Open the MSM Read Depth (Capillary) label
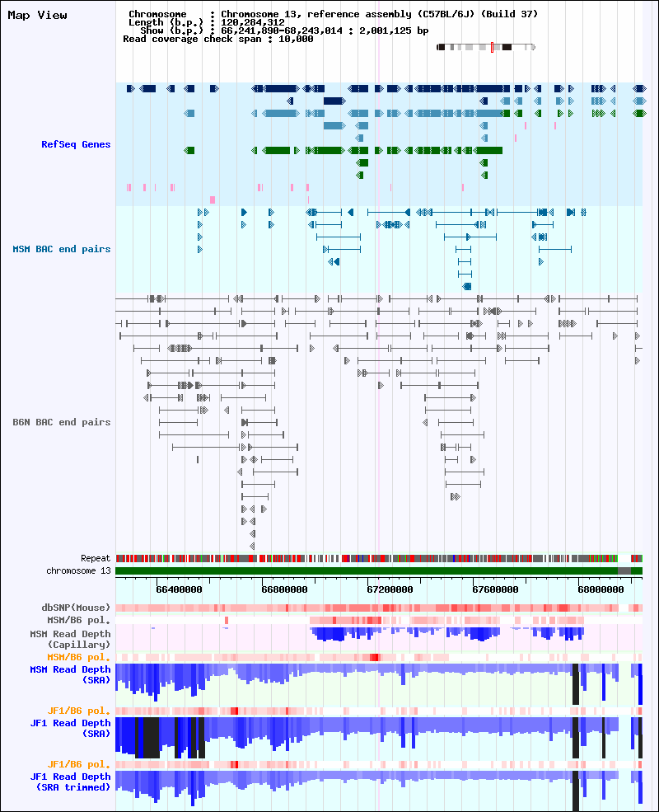The height and width of the screenshot is (812, 659). click(x=70, y=639)
